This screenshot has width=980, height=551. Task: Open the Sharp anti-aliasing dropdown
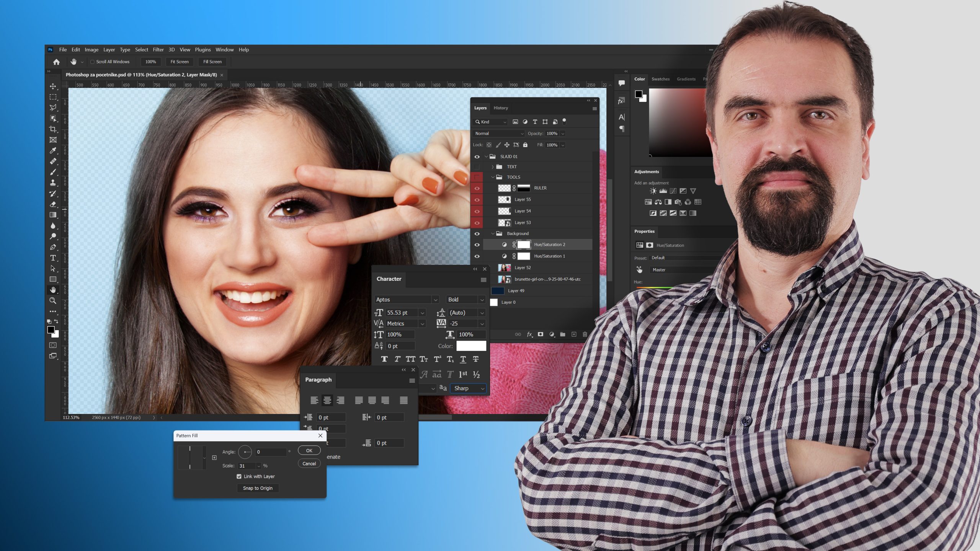tap(468, 388)
